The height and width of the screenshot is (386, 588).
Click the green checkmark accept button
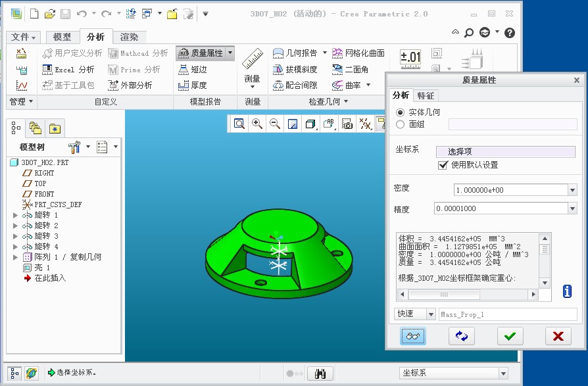coord(510,336)
